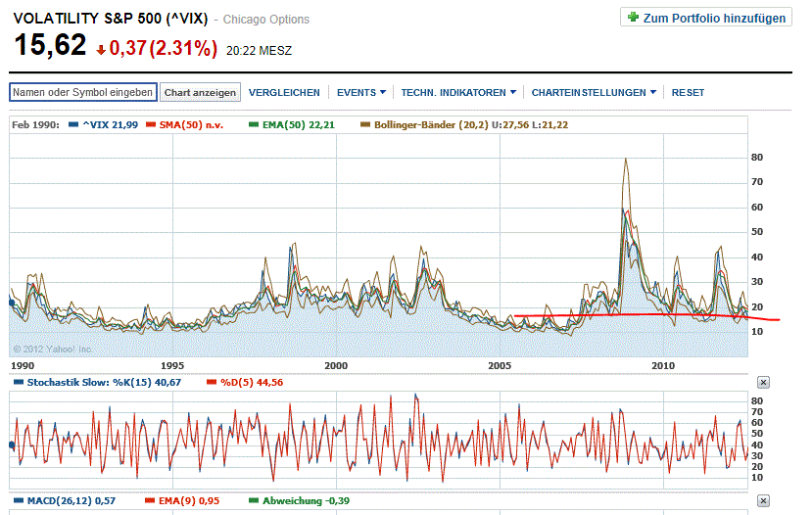Screen dimensions: 812x515
Task: Open the CHARTEINSTELLUNGEN dropdown
Action: tap(594, 93)
